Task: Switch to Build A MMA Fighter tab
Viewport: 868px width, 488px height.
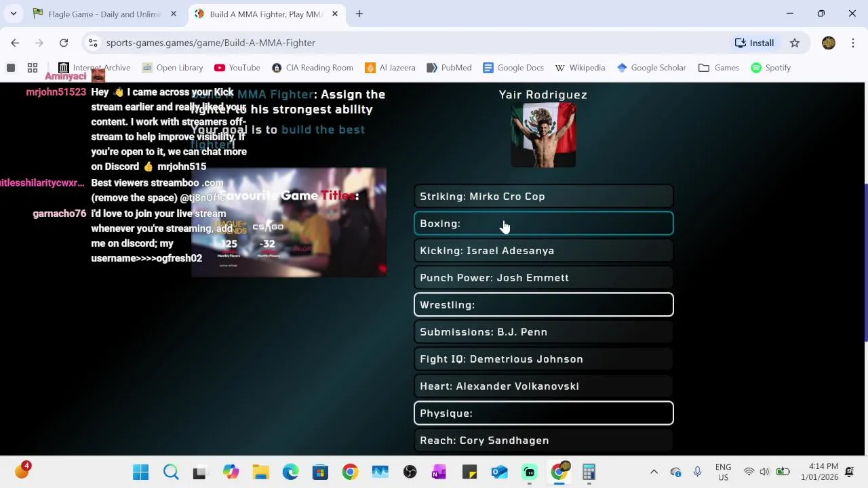Action: click(266, 14)
